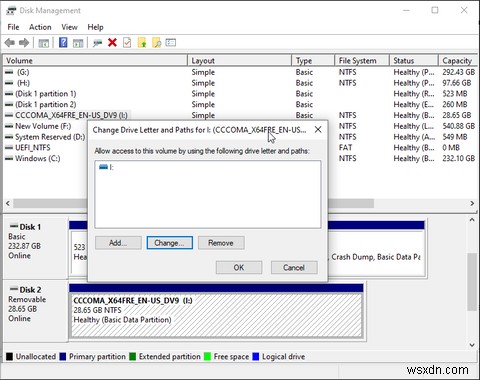Click the 292.43 GB capacity cell
Image resolution: width=480 pixels, height=380 pixels.
459,72
